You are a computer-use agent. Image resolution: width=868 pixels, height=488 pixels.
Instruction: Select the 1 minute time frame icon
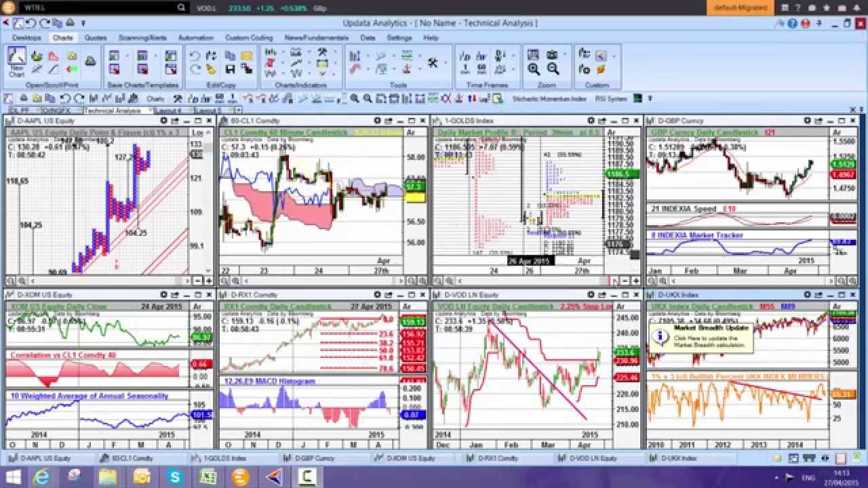tap(465, 69)
